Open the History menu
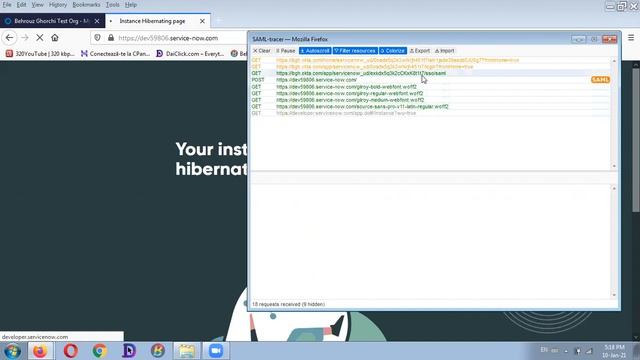 point(58,5)
